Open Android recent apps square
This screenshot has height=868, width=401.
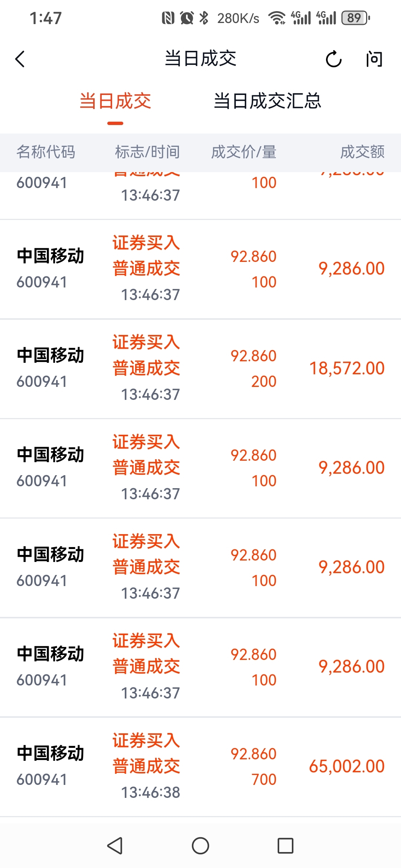tap(285, 846)
